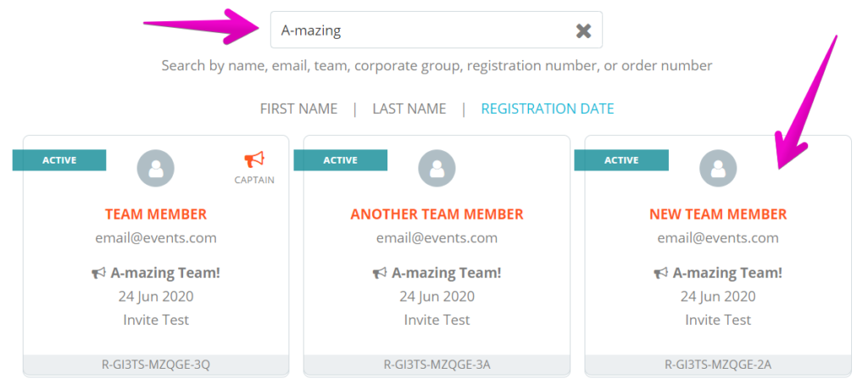Click megaphone icon beside first A-mazing Team!

[98, 272]
